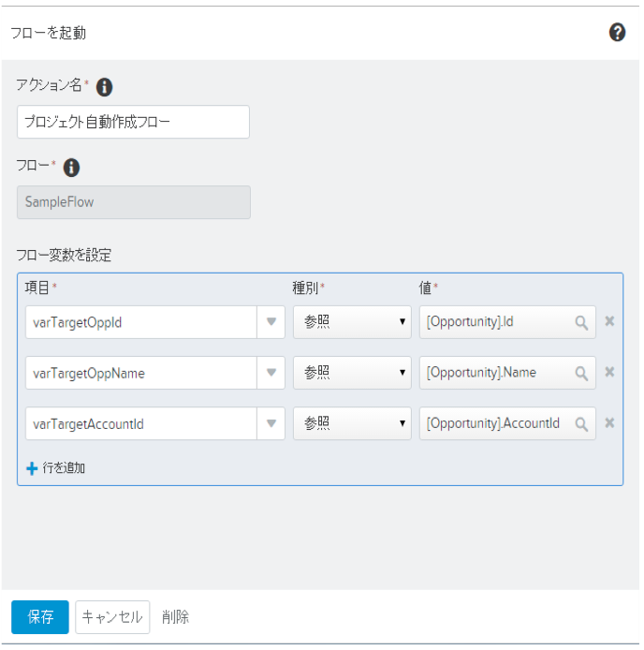Click 行を追加 text link

click(x=64, y=468)
